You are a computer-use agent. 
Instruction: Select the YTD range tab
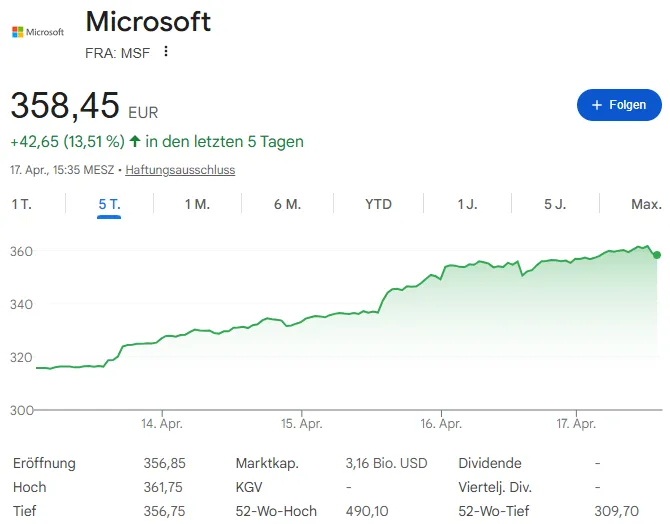(x=378, y=204)
